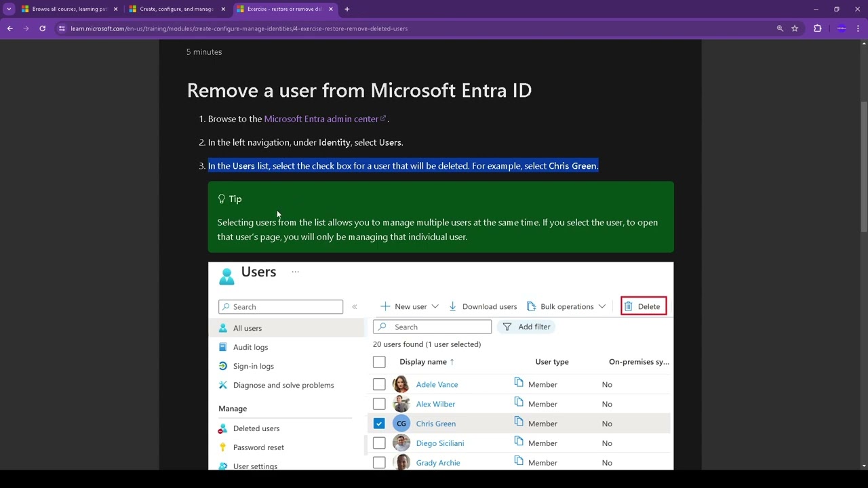
Task: Click the Remove a user from Microsoft Entra ID heading
Action: 359,90
